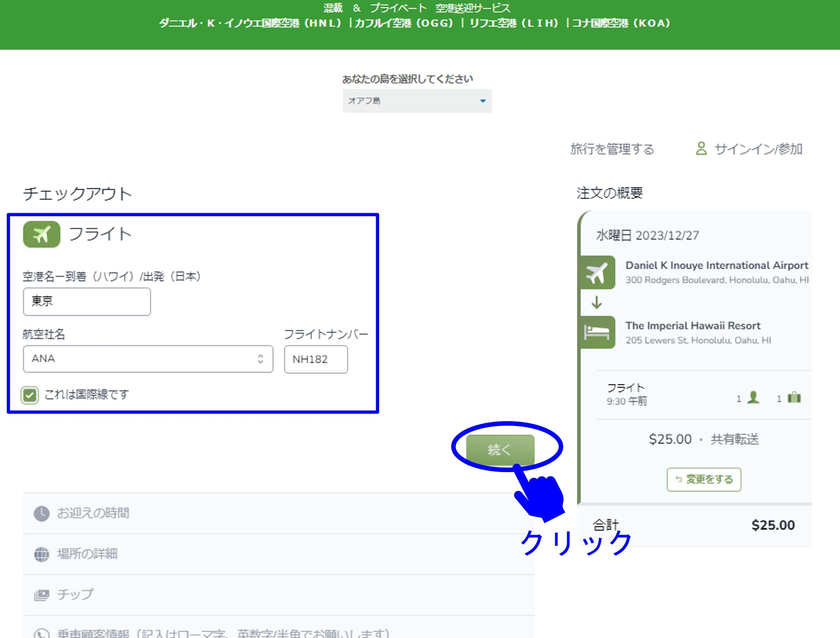Expand the 乗車顧客情報 section
The width and height of the screenshot is (840, 638).
[x=279, y=627]
